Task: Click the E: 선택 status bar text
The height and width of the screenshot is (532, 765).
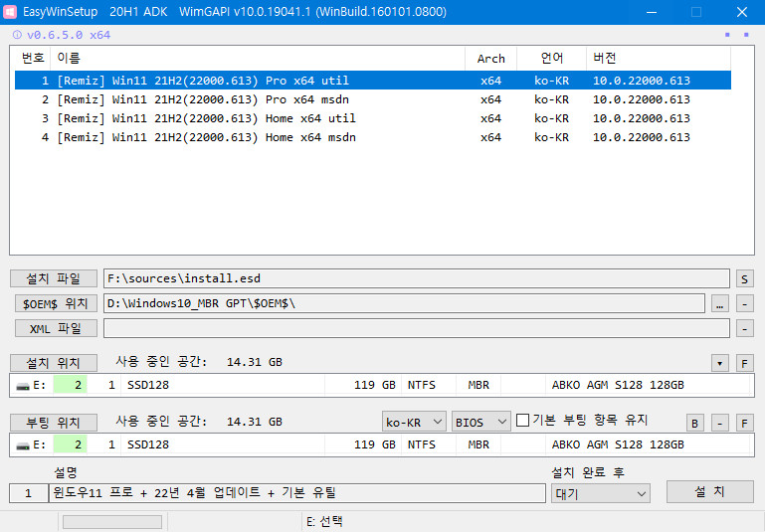Action: [324, 522]
